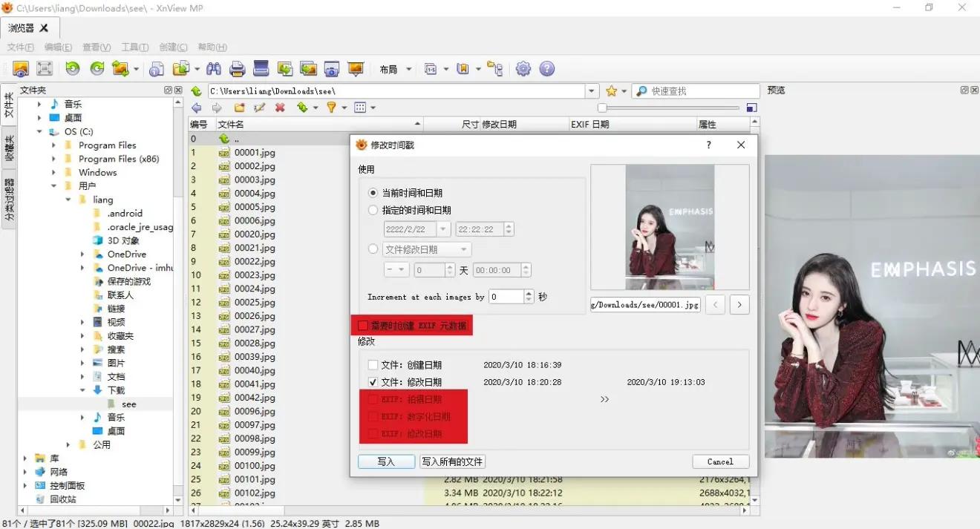Select the rotate counterclockwise toolbar icon
Screen dimensions: 980x529
point(72,68)
